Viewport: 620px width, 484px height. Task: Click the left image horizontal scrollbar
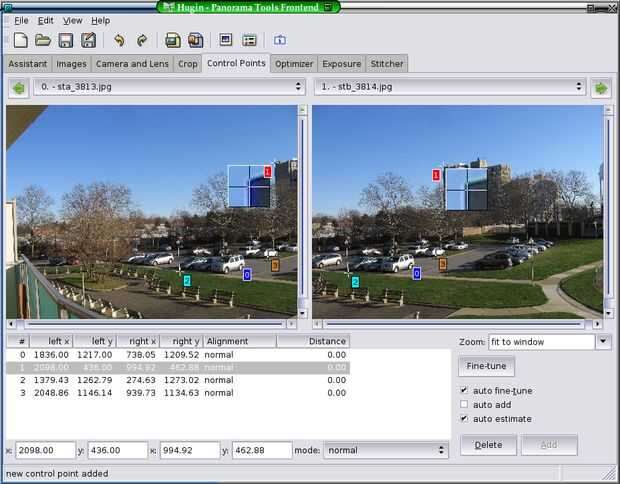click(x=151, y=324)
